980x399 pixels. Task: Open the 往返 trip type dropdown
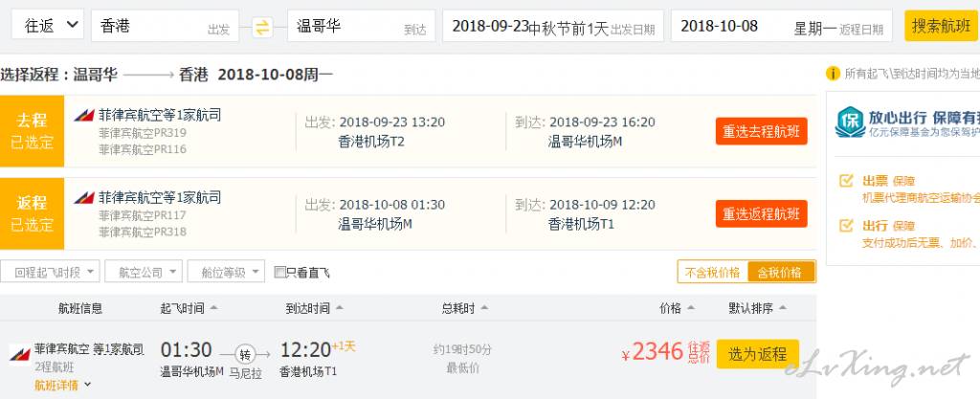point(48,25)
